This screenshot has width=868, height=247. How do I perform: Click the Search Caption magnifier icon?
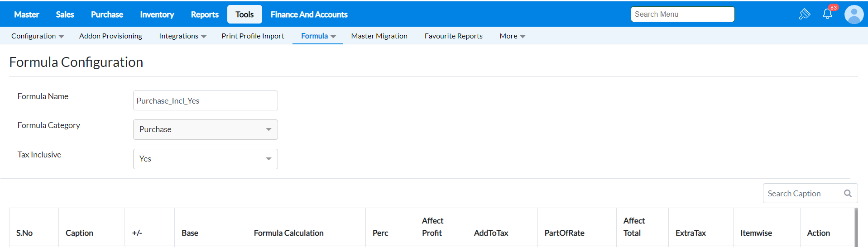(848, 193)
